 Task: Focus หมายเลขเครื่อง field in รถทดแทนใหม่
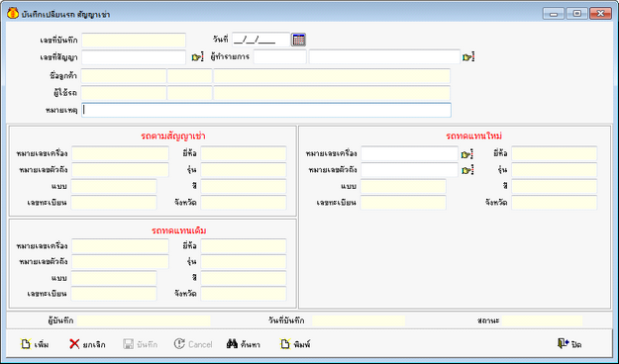(x=409, y=153)
